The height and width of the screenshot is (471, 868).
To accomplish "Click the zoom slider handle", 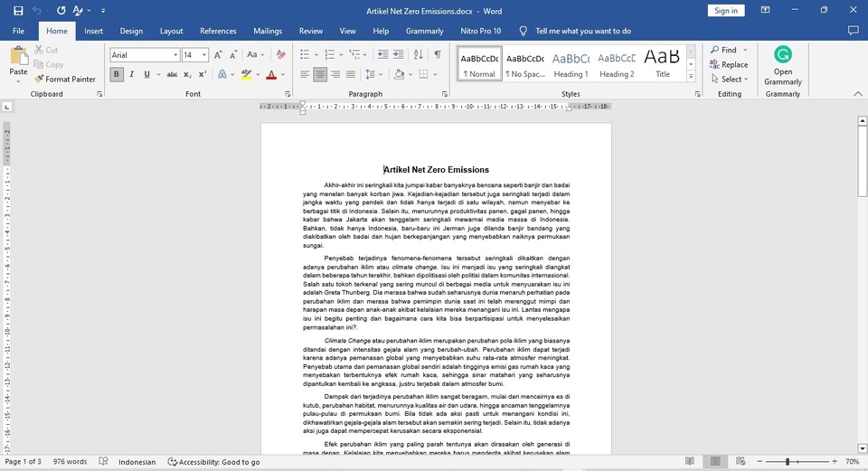I will click(788, 461).
